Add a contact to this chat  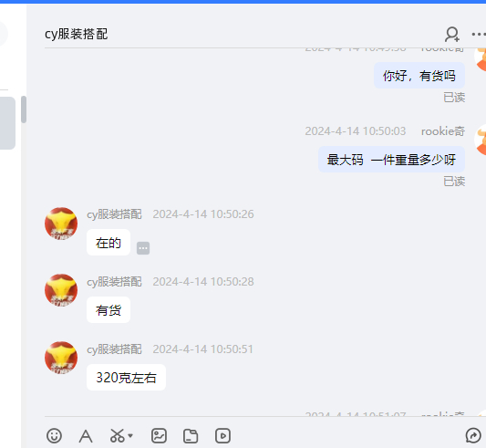coord(452,34)
